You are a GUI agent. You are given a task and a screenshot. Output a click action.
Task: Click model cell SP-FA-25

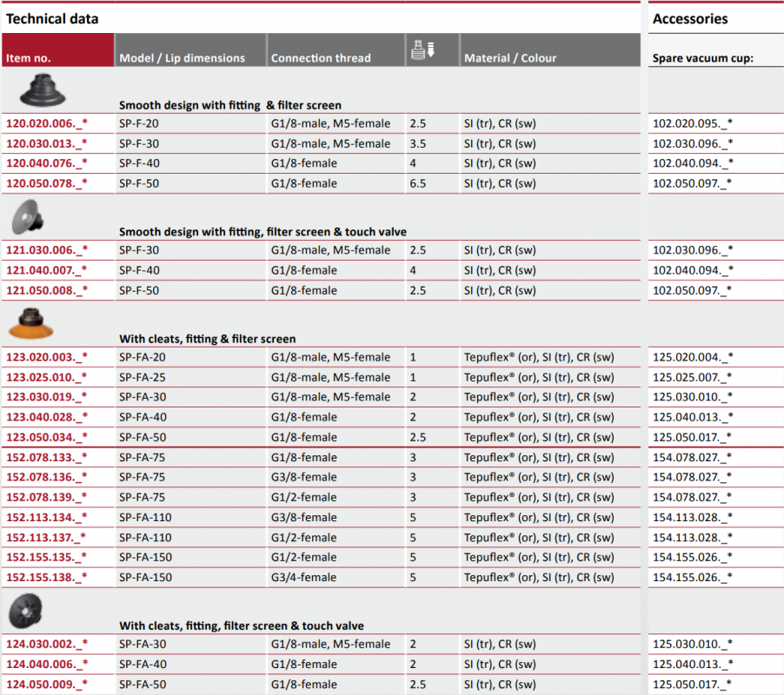(142, 377)
